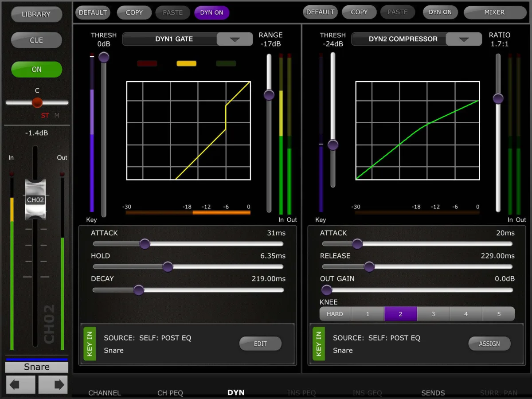This screenshot has width=532, height=399.
Task: Click the red pan knob
Action: pyautogui.click(x=37, y=102)
